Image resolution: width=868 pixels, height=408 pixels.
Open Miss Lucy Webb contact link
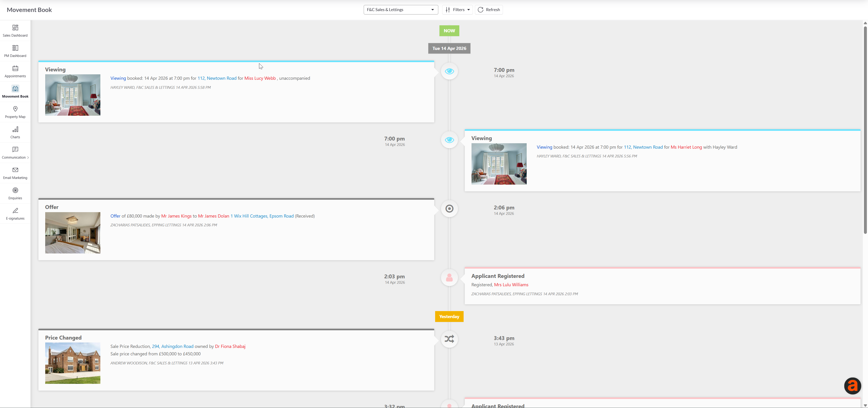[260, 78]
